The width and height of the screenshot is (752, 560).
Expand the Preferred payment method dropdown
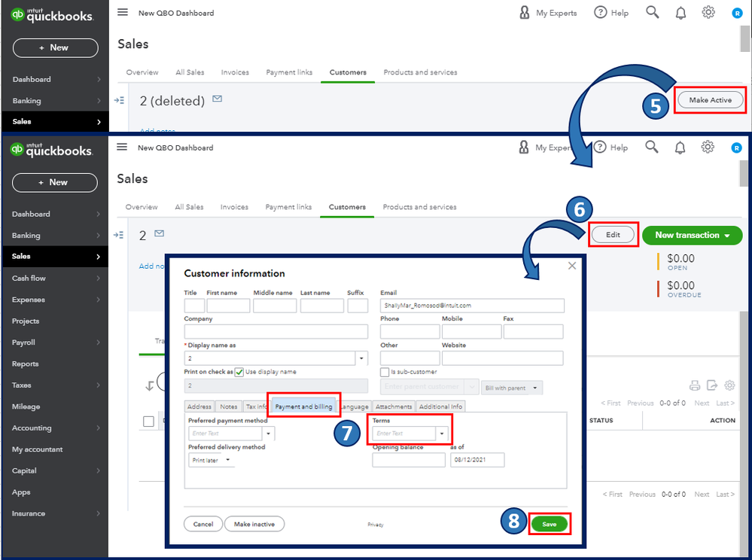pos(268,434)
